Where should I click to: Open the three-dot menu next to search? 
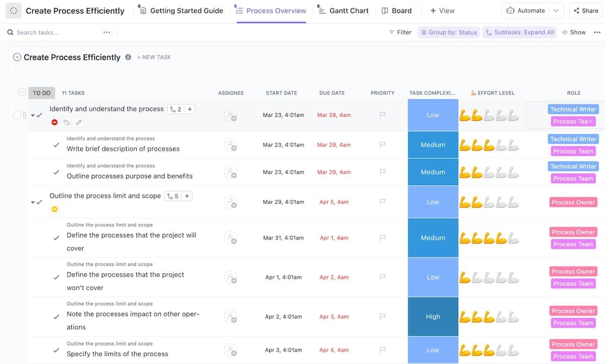pyautogui.click(x=106, y=32)
